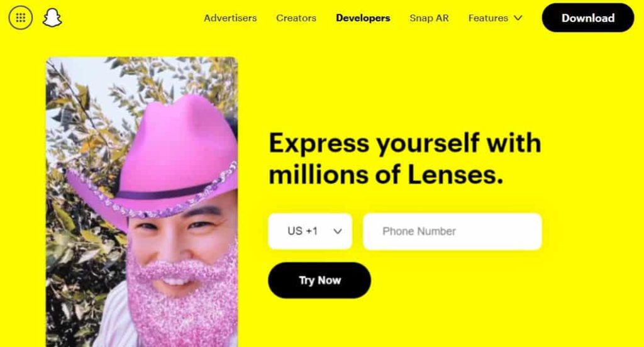This screenshot has width=644, height=347.
Task: Click the arrow in the country code selector
Action: pyautogui.click(x=338, y=231)
